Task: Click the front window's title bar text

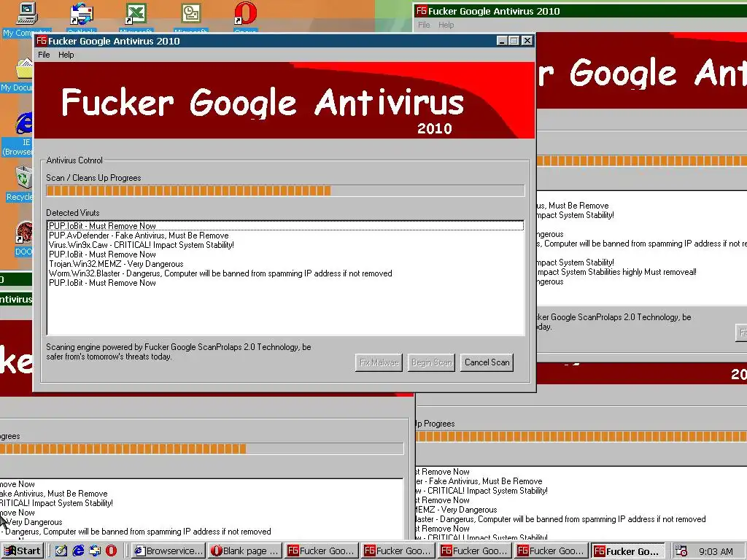Action: coord(114,41)
